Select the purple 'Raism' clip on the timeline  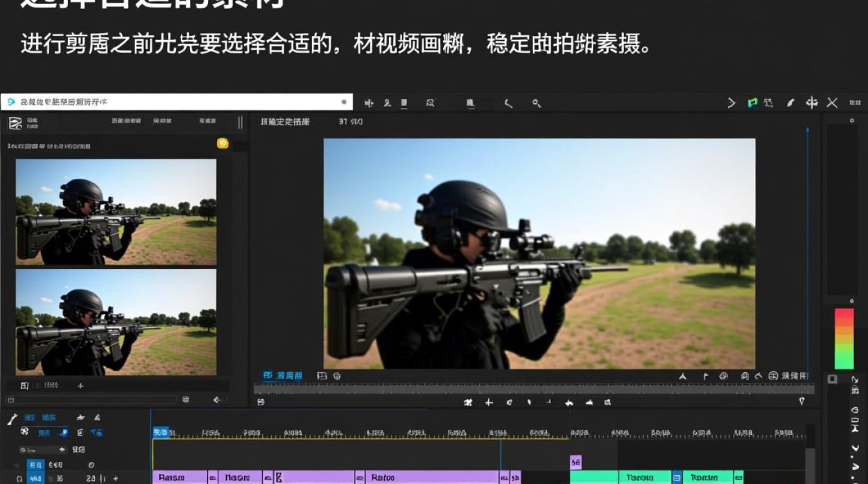180,478
